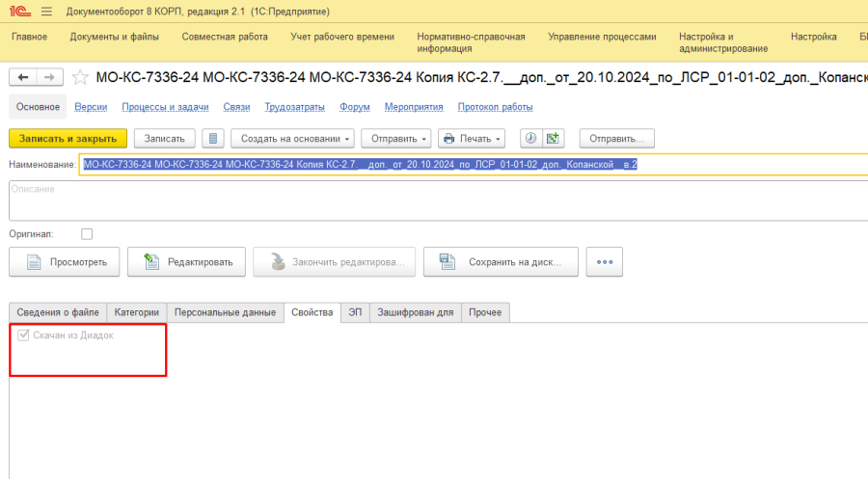Image resolution: width=868 pixels, height=479 pixels.
Task: Go forward with the right arrow
Action: pyautogui.click(x=49, y=77)
